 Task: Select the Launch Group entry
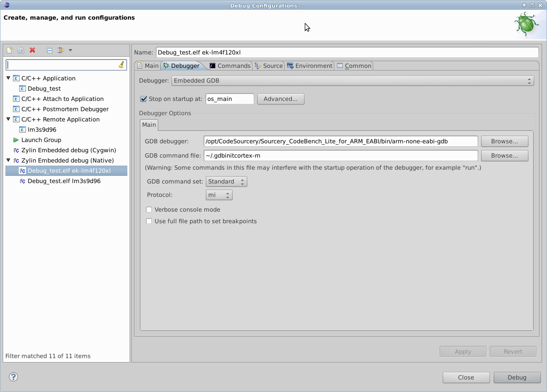tap(41, 140)
